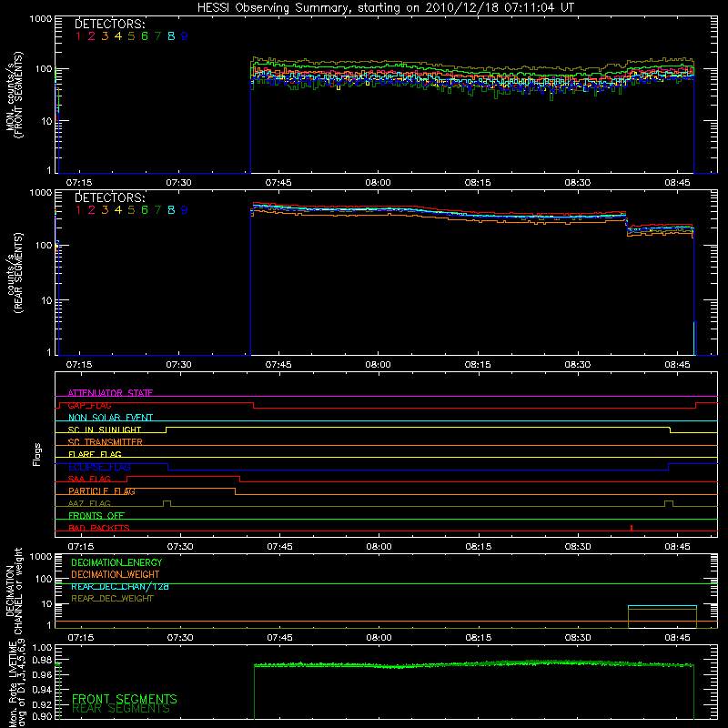The height and width of the screenshot is (728, 728).
Task: Click detector 1 legend number in front segments plot
Action: pos(78,36)
